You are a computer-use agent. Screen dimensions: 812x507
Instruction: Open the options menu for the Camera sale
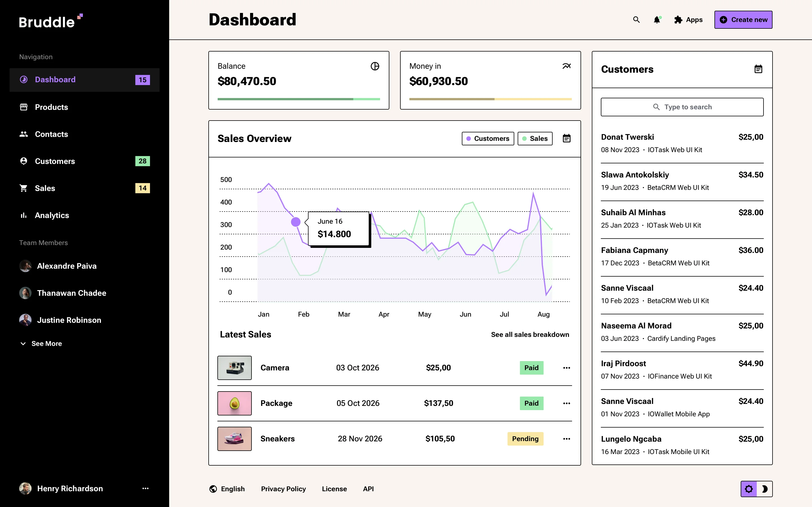[566, 368]
